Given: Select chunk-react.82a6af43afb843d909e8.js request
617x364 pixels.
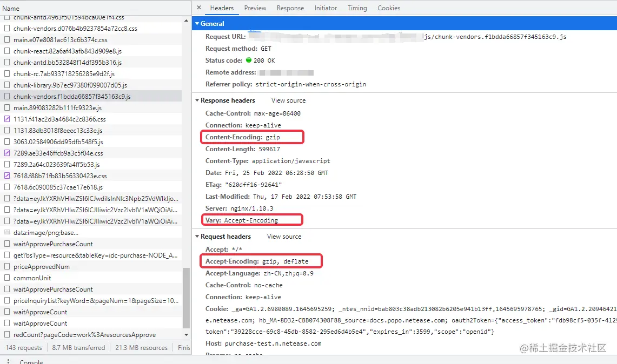Looking at the screenshot, I should point(91,51).
